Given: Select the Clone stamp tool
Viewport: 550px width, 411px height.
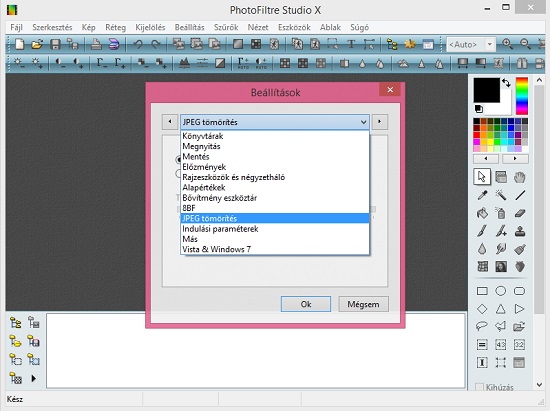Looking at the screenshot, I should [x=520, y=231].
